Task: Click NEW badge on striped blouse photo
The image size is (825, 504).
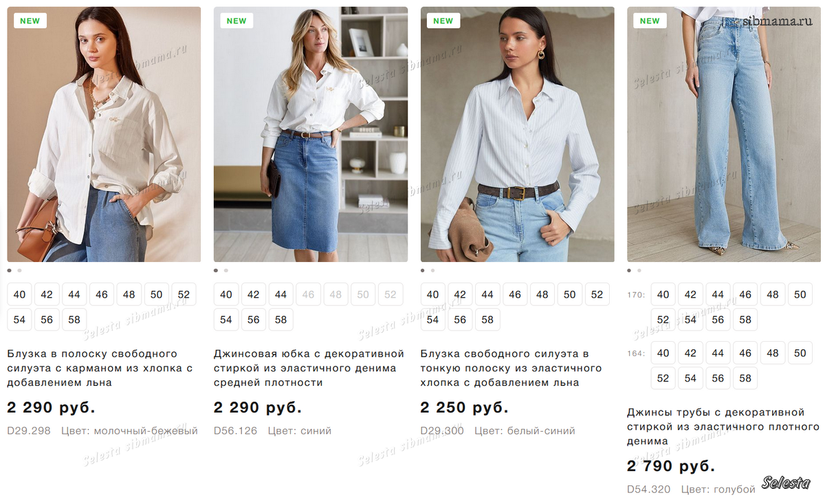Action: point(30,21)
